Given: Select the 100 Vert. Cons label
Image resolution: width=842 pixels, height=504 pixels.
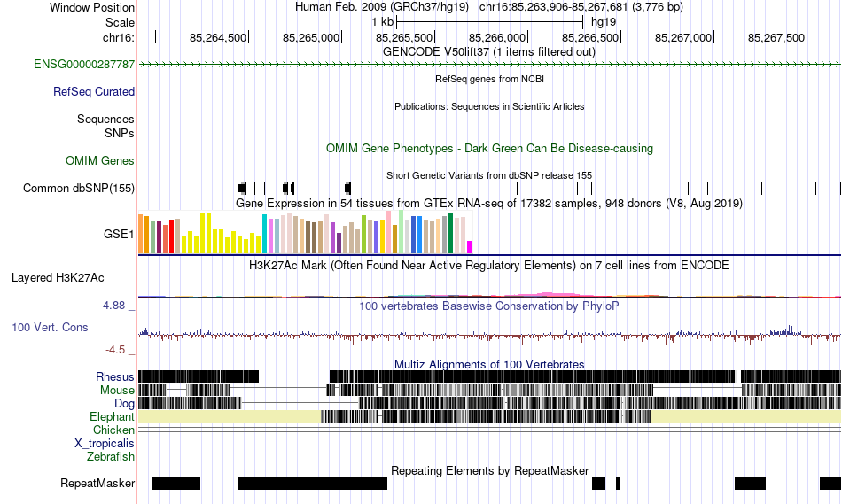Looking at the screenshot, I should pyautogui.click(x=50, y=327).
